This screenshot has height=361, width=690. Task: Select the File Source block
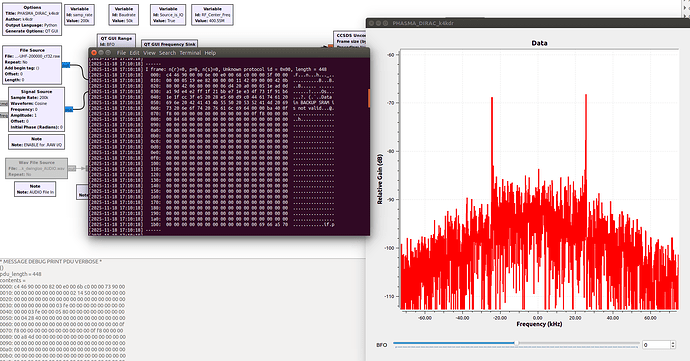point(32,65)
